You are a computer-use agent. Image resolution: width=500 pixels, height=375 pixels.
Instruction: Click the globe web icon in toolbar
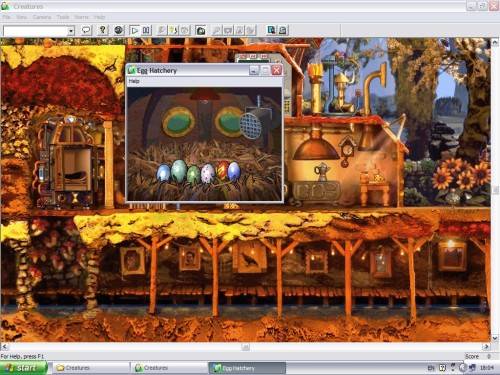[118, 30]
